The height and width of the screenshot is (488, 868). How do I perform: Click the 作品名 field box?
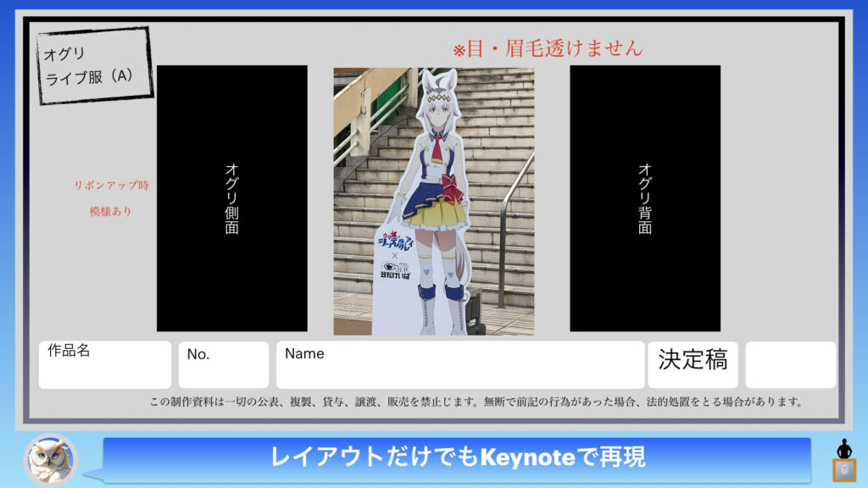(x=105, y=364)
